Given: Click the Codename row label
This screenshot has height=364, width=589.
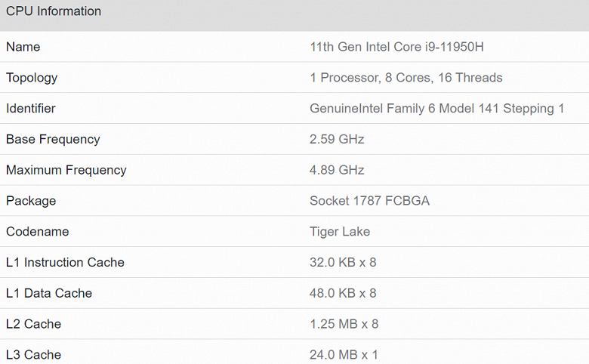Looking at the screenshot, I should pyautogui.click(x=37, y=232).
